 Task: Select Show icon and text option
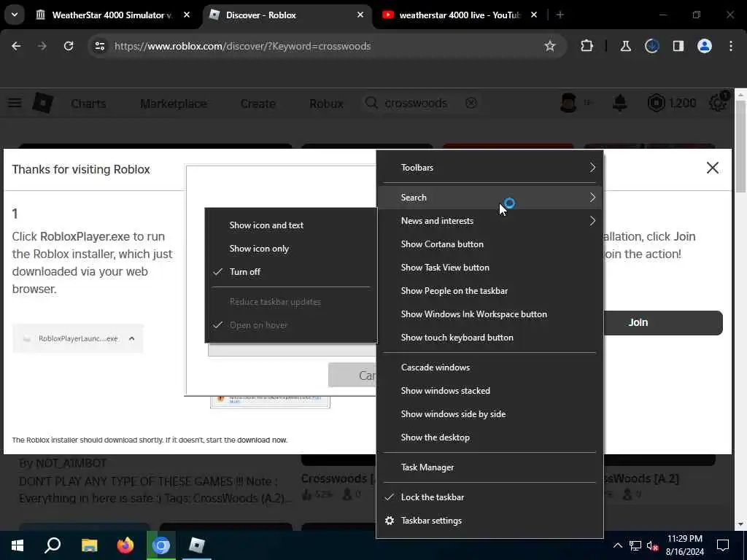[x=291, y=225]
